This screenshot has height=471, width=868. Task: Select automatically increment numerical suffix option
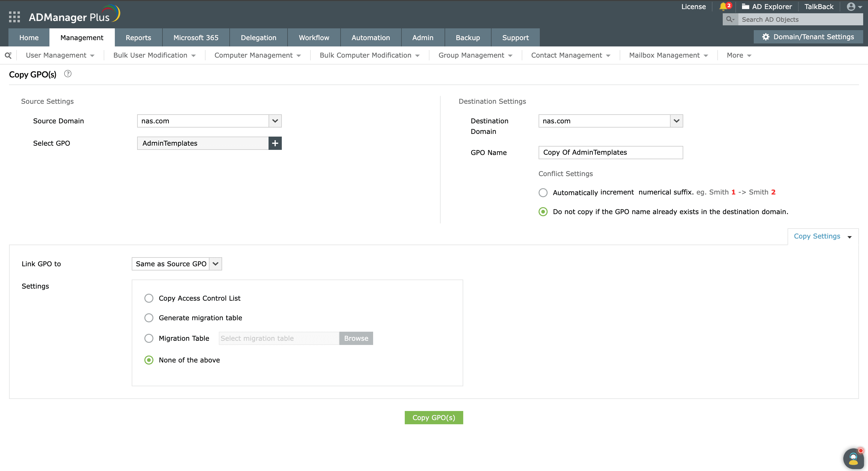(x=542, y=192)
